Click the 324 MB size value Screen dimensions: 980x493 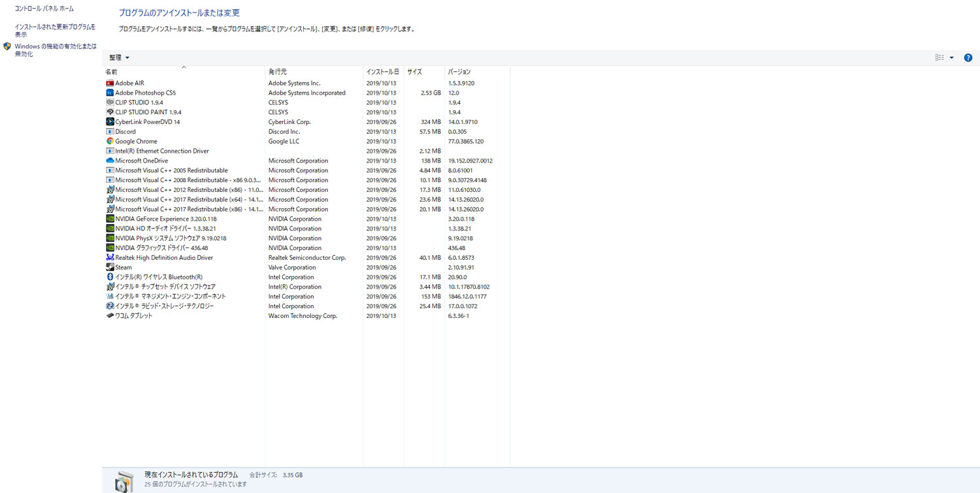point(431,121)
